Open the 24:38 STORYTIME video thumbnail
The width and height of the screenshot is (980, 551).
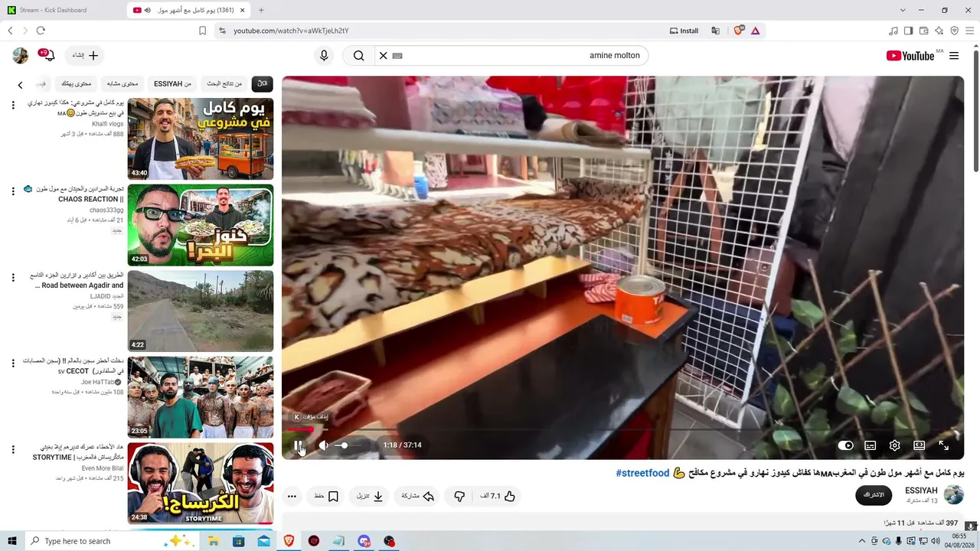[200, 483]
